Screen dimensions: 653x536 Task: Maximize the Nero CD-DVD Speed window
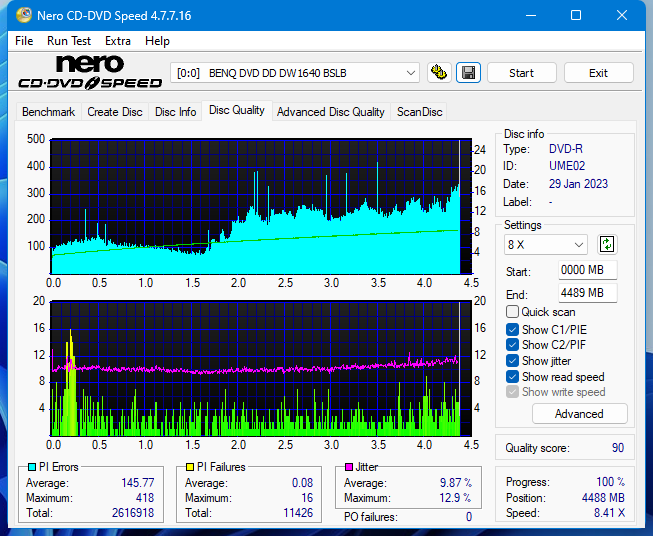coord(576,15)
